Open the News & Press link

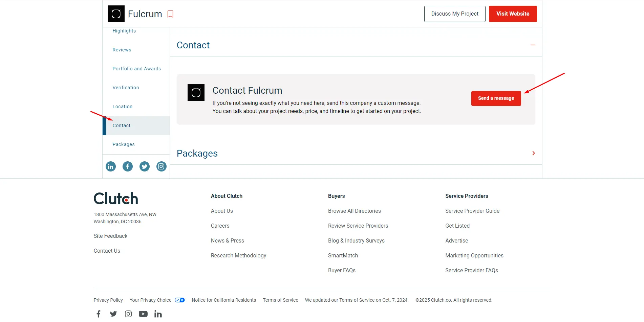point(228,240)
